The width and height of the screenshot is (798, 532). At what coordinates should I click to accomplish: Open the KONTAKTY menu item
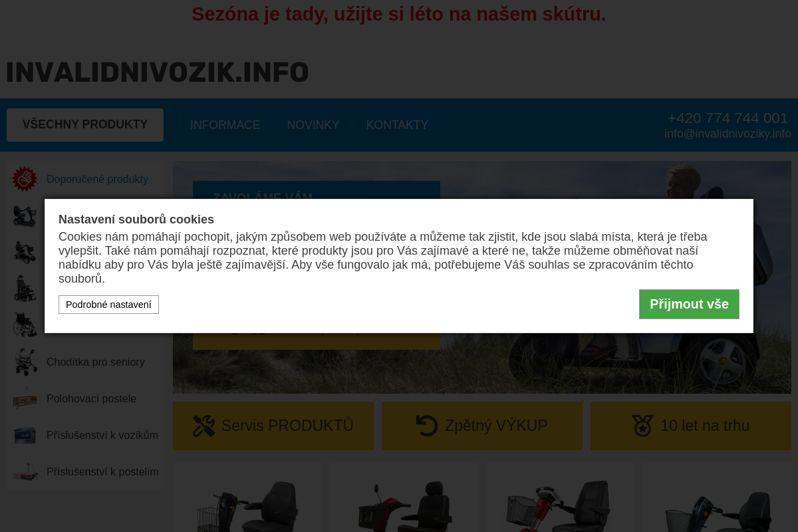[x=397, y=125]
